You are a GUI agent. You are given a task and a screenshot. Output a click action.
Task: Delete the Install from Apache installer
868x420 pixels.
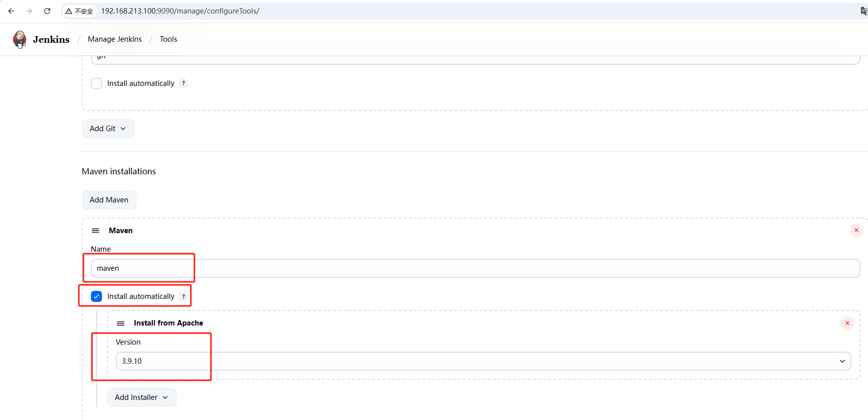coord(847,323)
